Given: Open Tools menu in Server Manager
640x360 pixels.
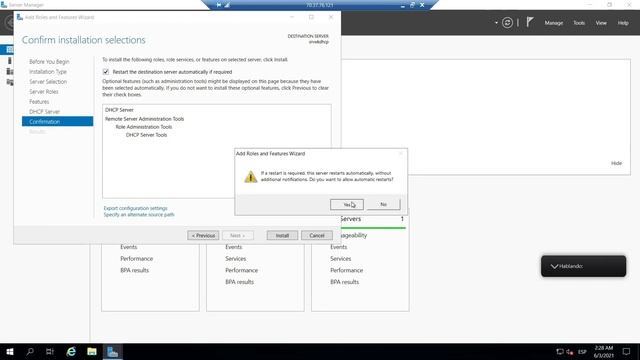Looking at the screenshot, I should [579, 23].
